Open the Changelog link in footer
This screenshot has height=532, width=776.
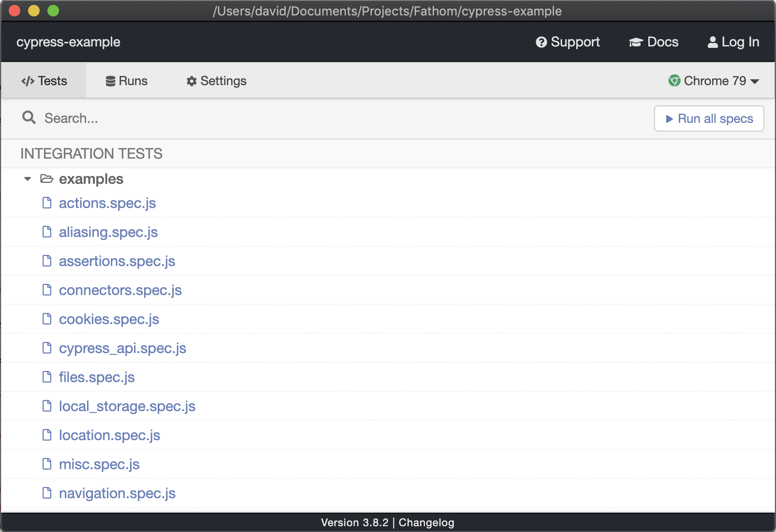point(426,523)
